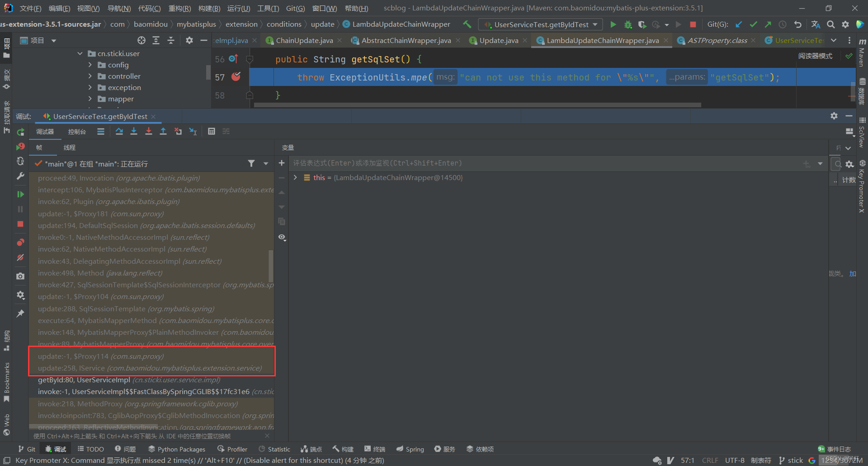Click the stick Git branch widget
The width and height of the screenshot is (868, 466).
point(791,460)
